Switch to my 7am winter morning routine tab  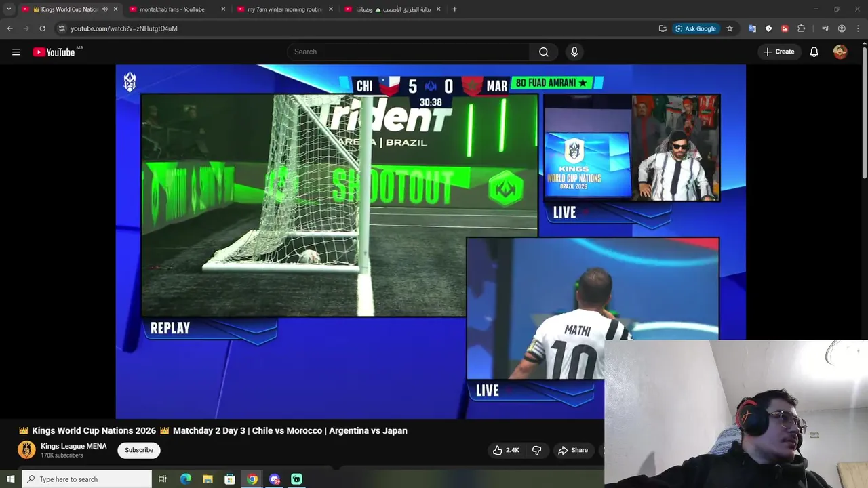[284, 9]
